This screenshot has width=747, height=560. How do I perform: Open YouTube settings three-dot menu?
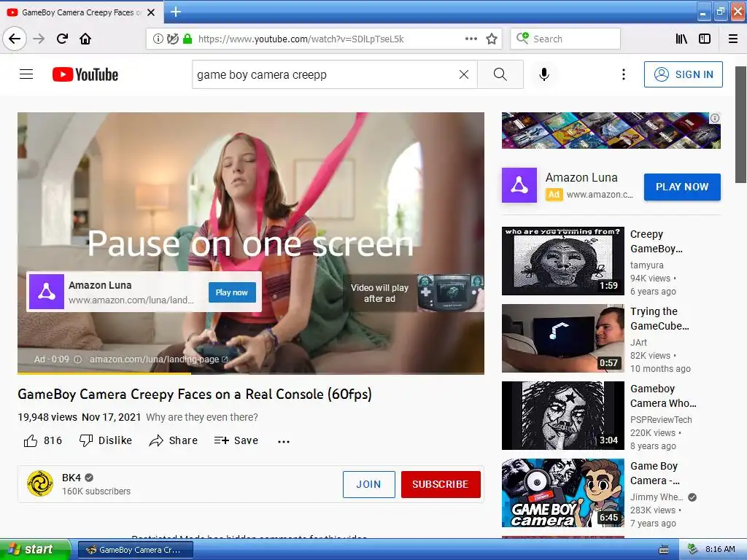click(623, 74)
